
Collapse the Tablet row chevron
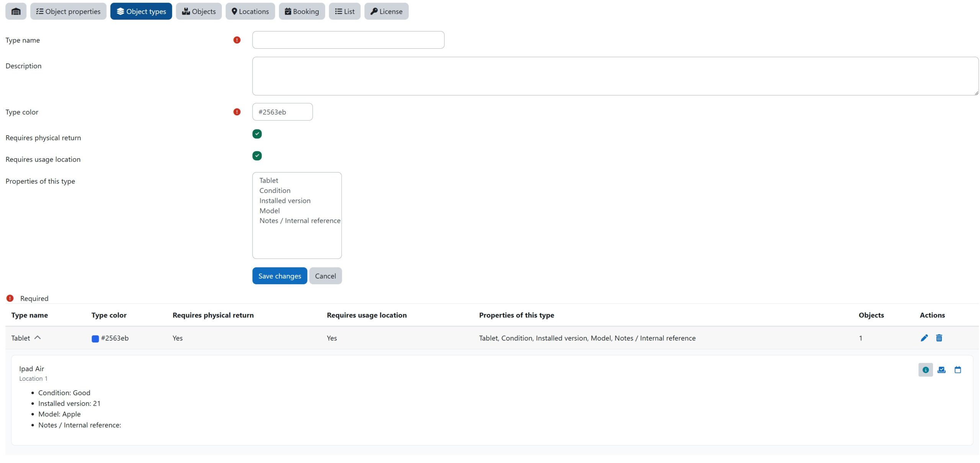point(38,338)
